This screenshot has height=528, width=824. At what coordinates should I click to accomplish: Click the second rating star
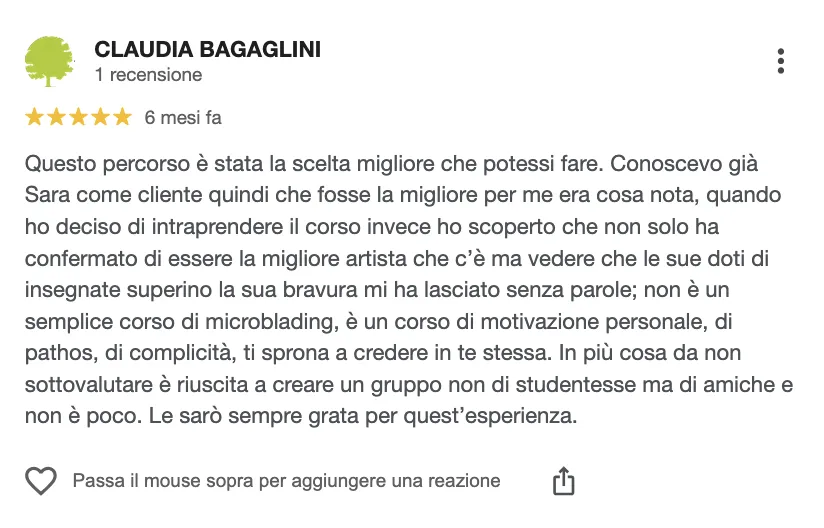click(x=56, y=117)
